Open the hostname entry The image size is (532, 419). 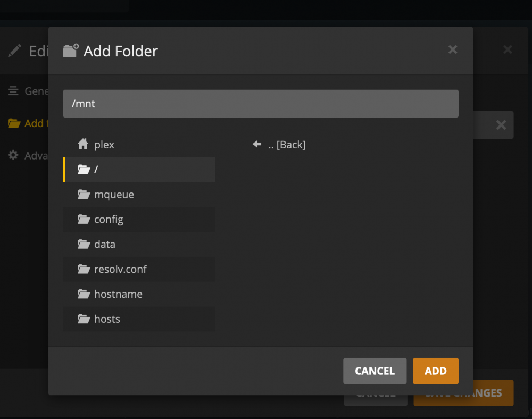139,294
